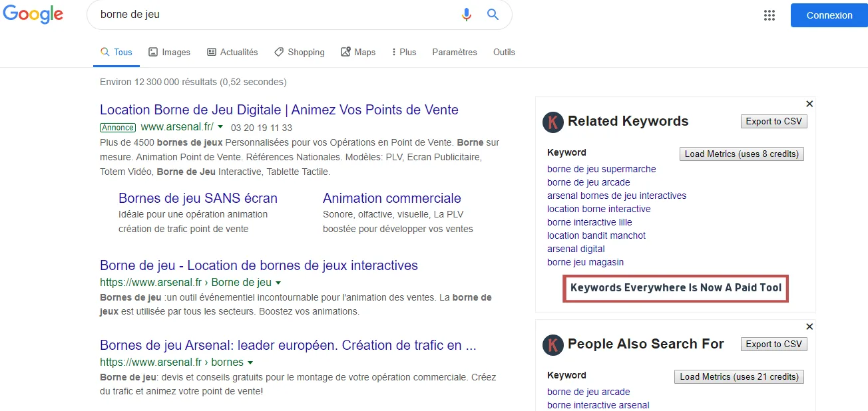Click keyword location bandit manchot
Image resolution: width=868 pixels, height=411 pixels.
pyautogui.click(x=596, y=235)
